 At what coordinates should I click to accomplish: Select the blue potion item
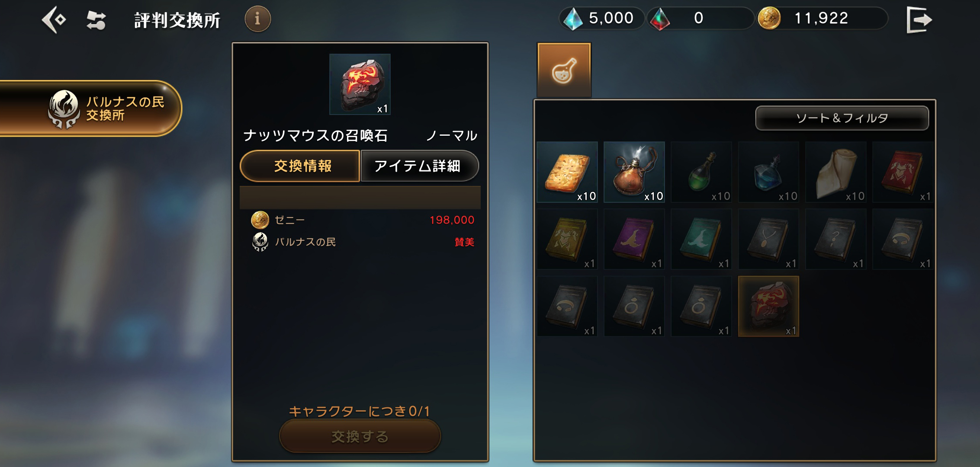(768, 172)
